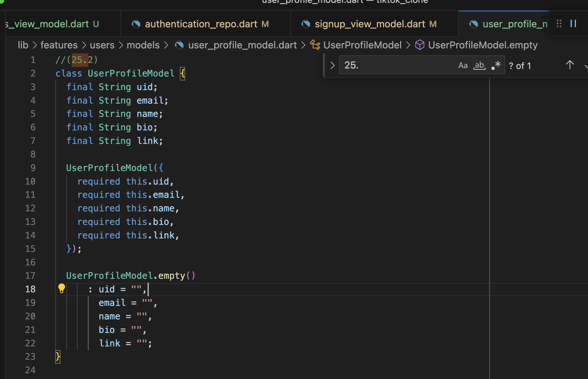588x379 pixels.
Task: Toggle Match Whole Word in find widget
Action: pos(479,65)
